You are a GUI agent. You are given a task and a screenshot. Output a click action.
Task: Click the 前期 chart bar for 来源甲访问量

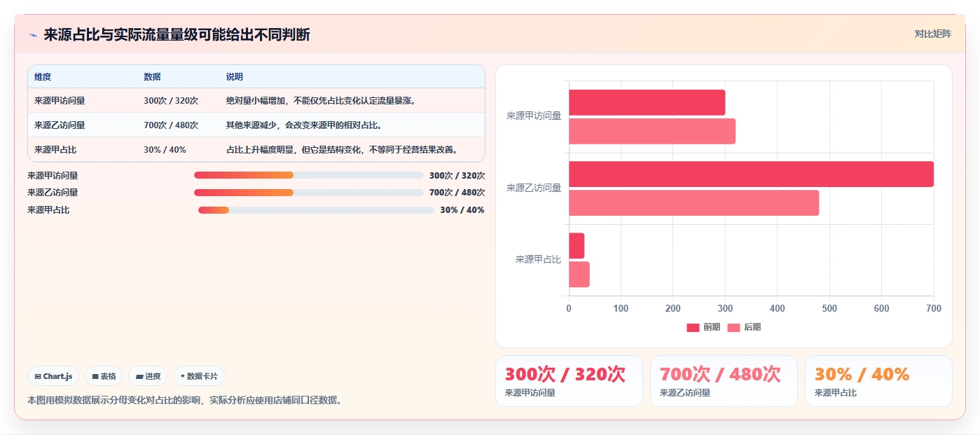pyautogui.click(x=647, y=102)
